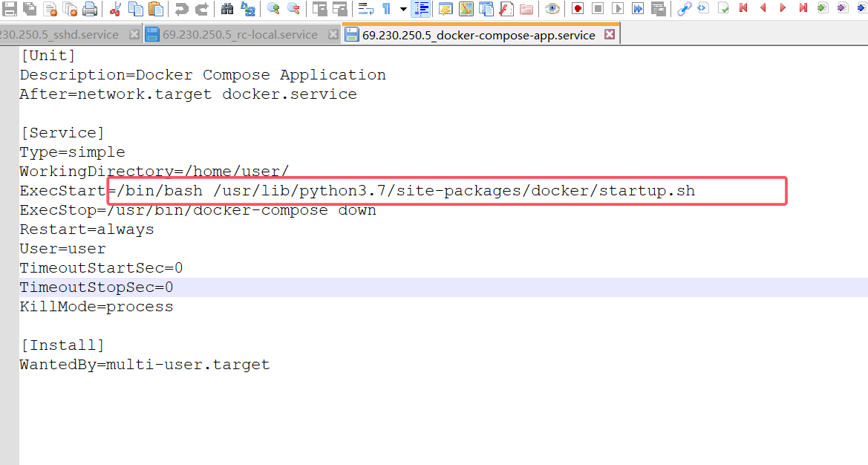The width and height of the screenshot is (868, 465).
Task: Go to next difference red arrow
Action: point(783,7)
